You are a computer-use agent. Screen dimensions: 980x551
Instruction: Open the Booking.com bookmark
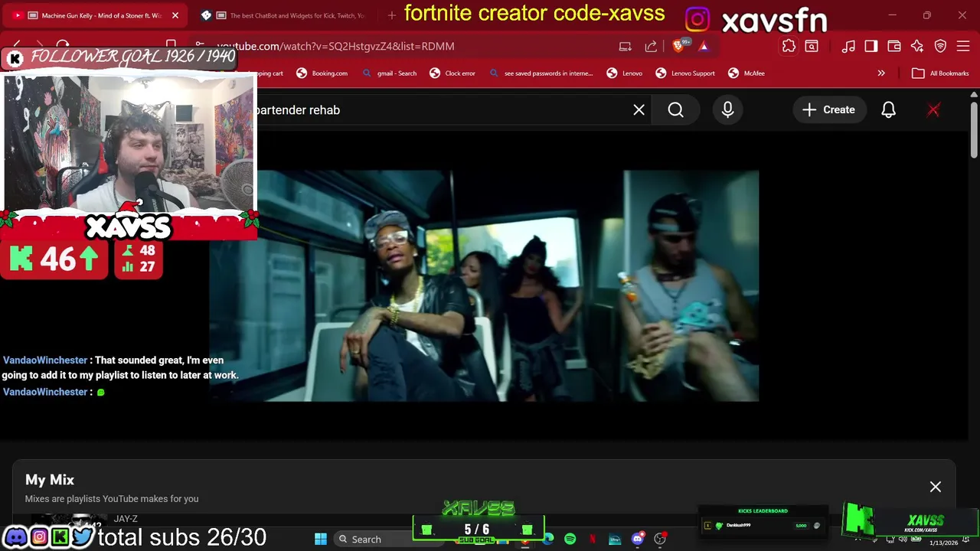(322, 73)
